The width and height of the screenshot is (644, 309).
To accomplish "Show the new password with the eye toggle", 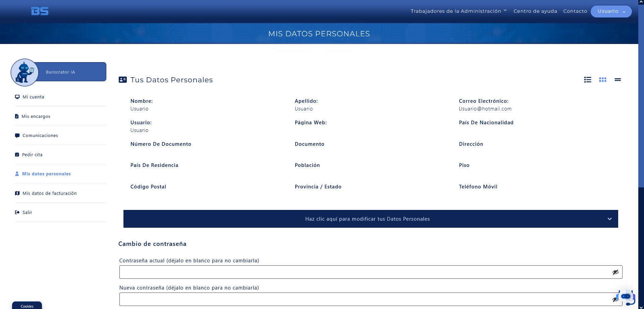I will pos(614,299).
